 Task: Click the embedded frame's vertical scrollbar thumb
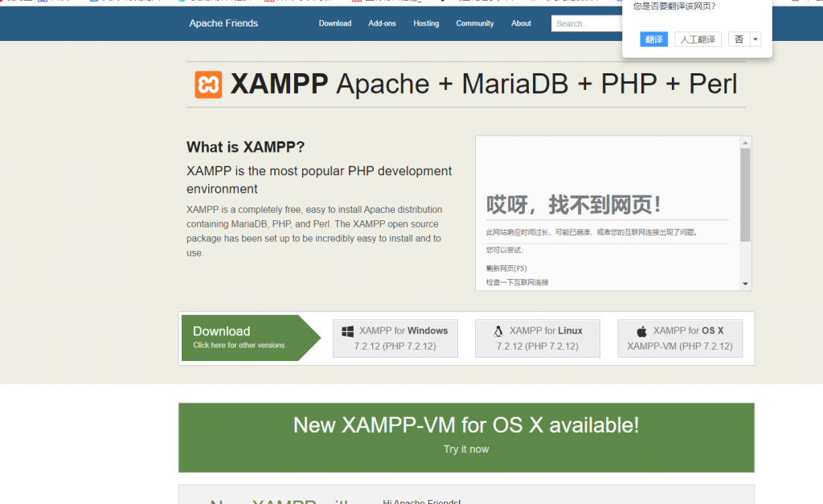[745, 195]
